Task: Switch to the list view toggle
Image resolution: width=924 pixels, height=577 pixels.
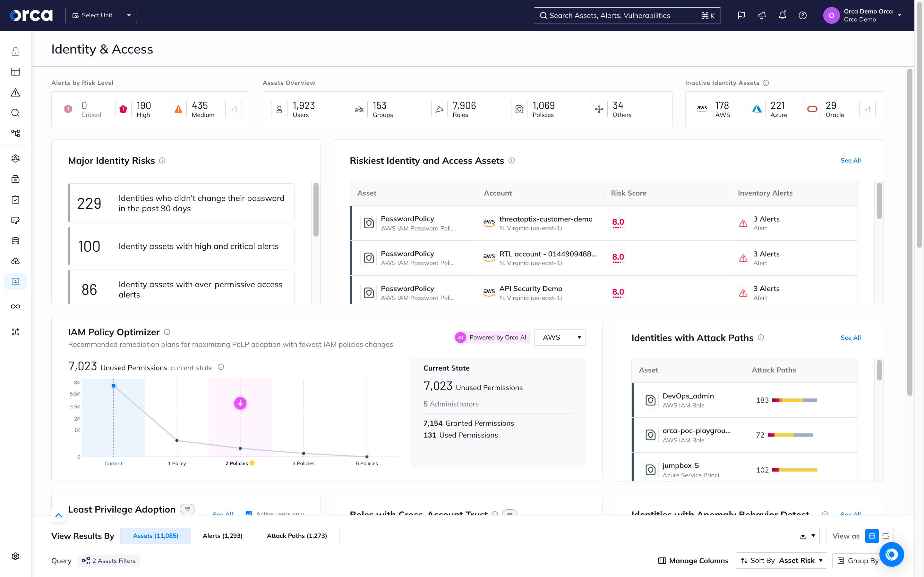Action: pos(872,536)
